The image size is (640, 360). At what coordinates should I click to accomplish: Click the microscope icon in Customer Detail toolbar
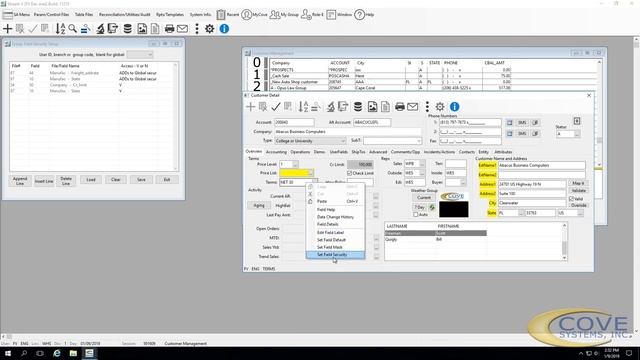click(x=331, y=107)
